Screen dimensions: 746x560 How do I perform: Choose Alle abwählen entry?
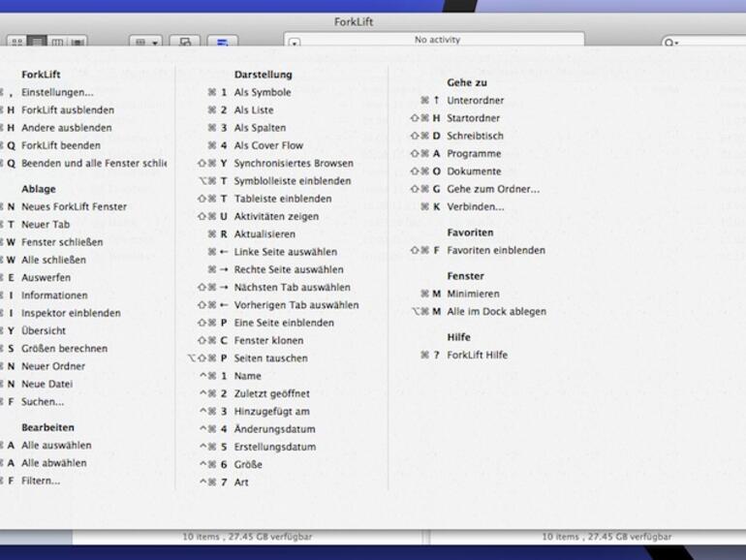point(53,463)
